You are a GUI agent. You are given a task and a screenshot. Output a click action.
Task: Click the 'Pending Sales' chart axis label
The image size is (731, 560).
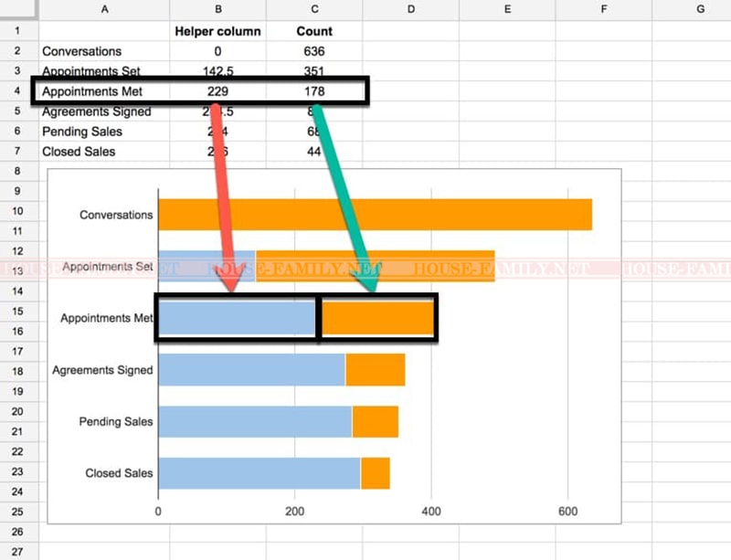coord(116,421)
